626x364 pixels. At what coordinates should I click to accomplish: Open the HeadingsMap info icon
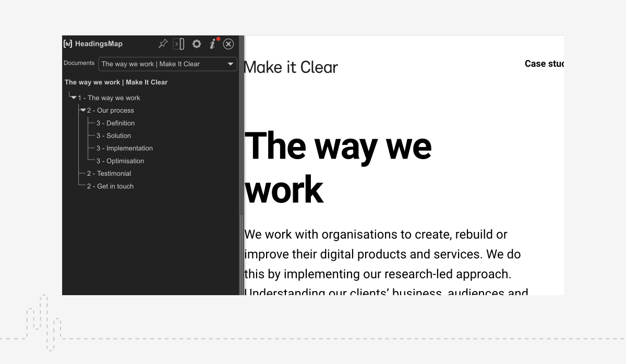point(212,44)
